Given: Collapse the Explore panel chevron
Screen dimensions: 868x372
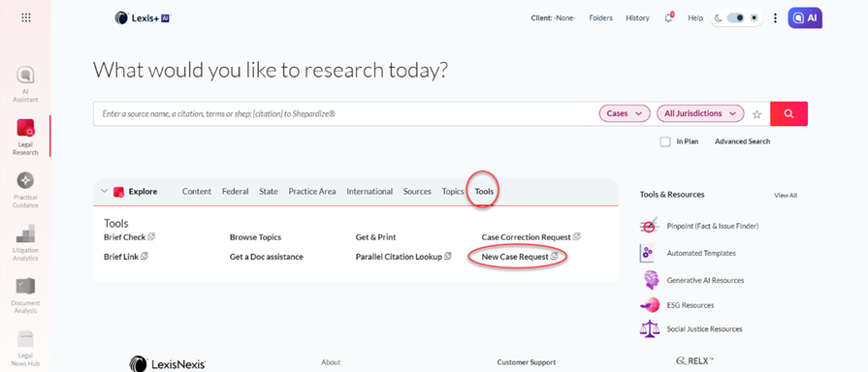Looking at the screenshot, I should tap(104, 191).
